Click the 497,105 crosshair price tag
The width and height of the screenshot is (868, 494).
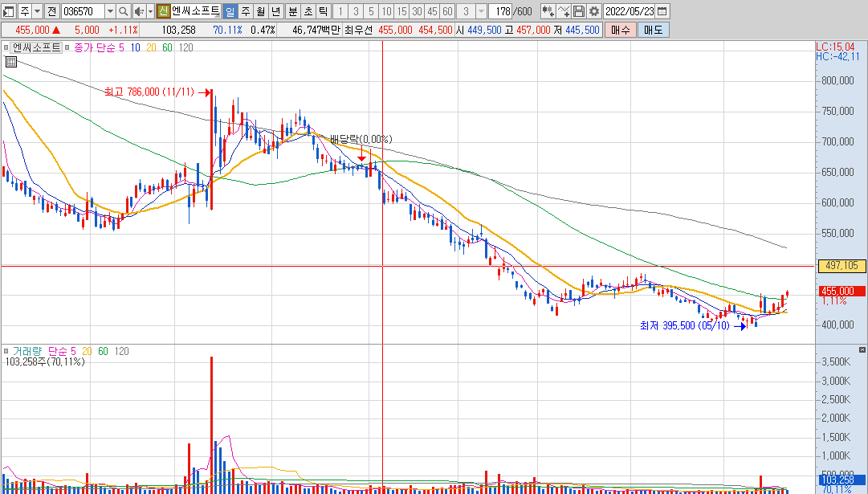click(x=842, y=266)
